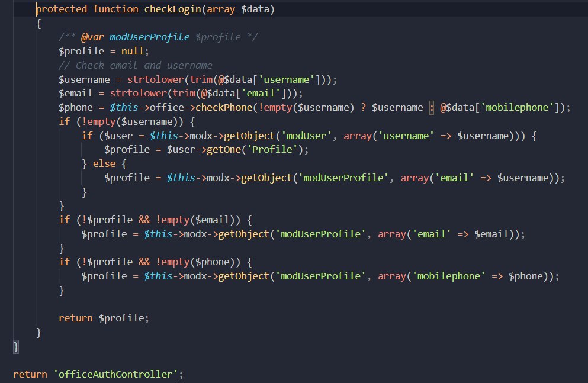
Task: Click the '$profile = null;' line
Action: [x=104, y=51]
